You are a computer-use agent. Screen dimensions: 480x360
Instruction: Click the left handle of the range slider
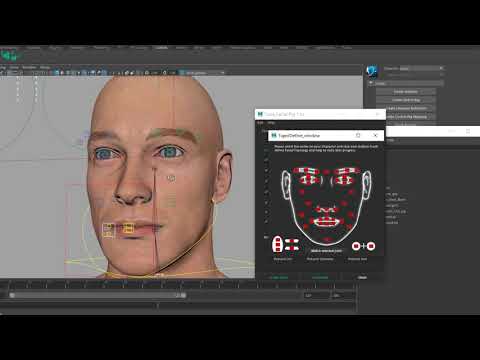[x=12, y=295]
